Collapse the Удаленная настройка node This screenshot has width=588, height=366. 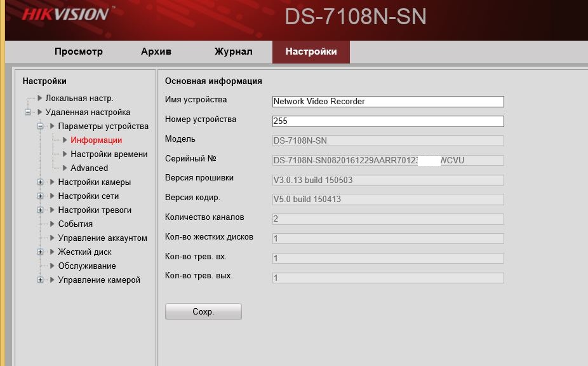point(28,112)
